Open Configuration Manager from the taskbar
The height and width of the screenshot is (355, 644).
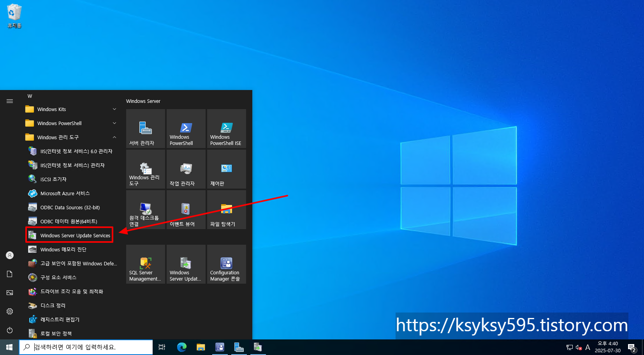coord(220,347)
